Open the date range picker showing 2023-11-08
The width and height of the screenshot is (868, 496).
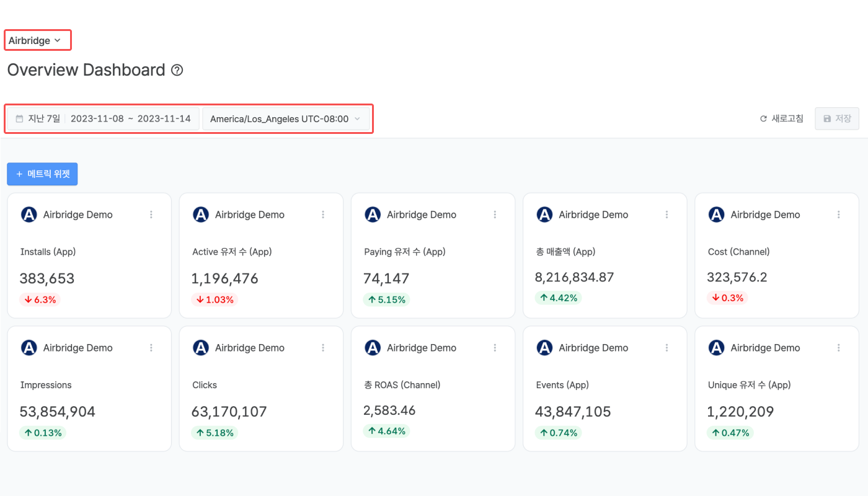pyautogui.click(x=103, y=118)
